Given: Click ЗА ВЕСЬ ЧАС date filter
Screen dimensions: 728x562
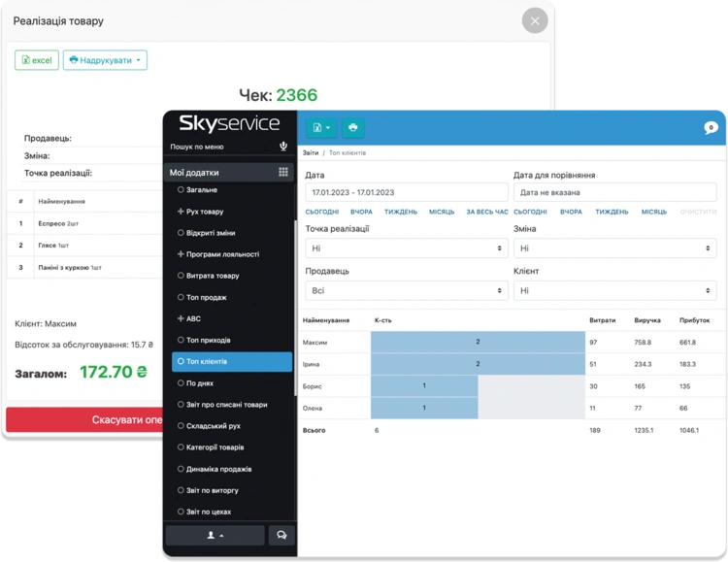Looking at the screenshot, I should pos(487,212).
